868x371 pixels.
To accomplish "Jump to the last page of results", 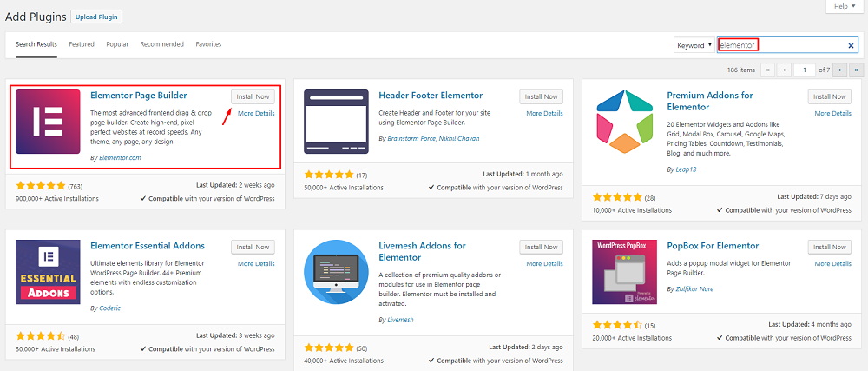I will click(857, 70).
